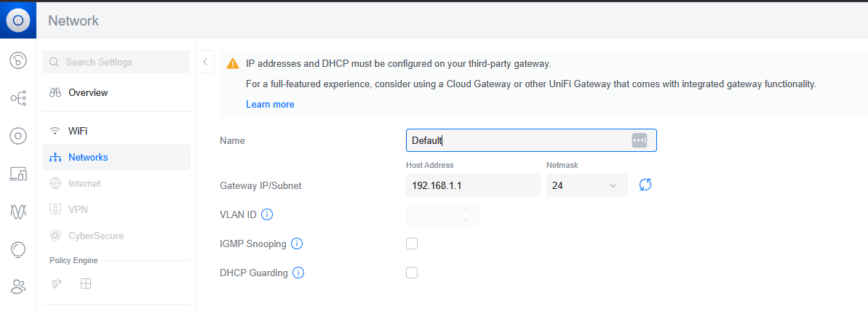The image size is (868, 314).
Task: Open the Dashboard gauge icon in sidebar
Action: click(18, 60)
